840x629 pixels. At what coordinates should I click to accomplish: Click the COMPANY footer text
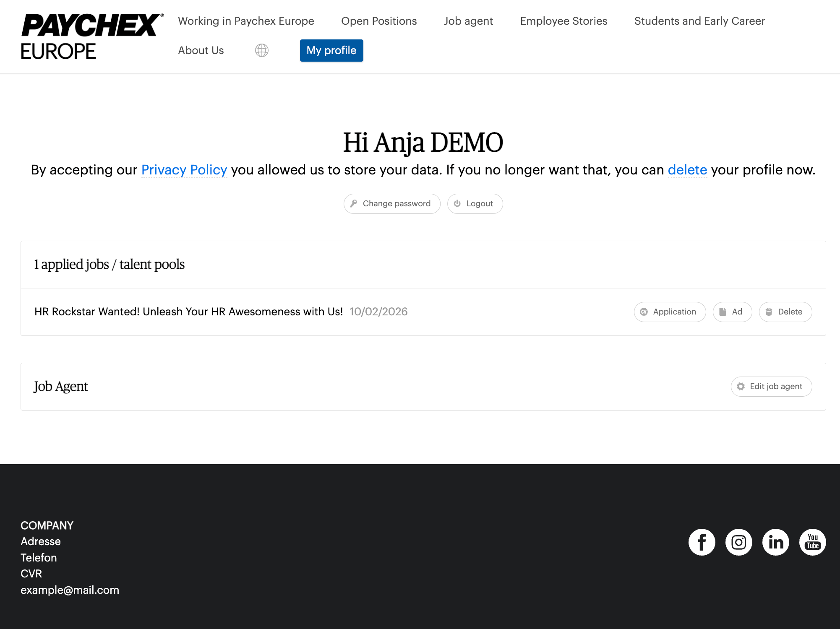[x=47, y=525]
